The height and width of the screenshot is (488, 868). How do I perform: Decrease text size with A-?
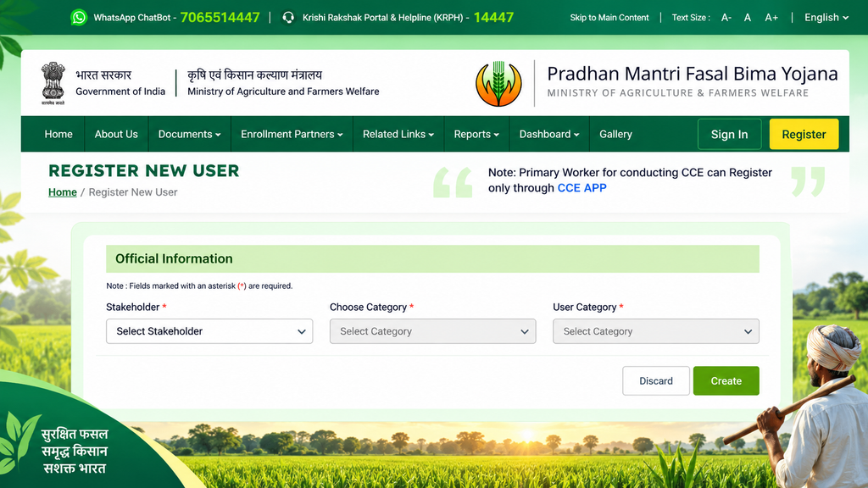pyautogui.click(x=726, y=18)
